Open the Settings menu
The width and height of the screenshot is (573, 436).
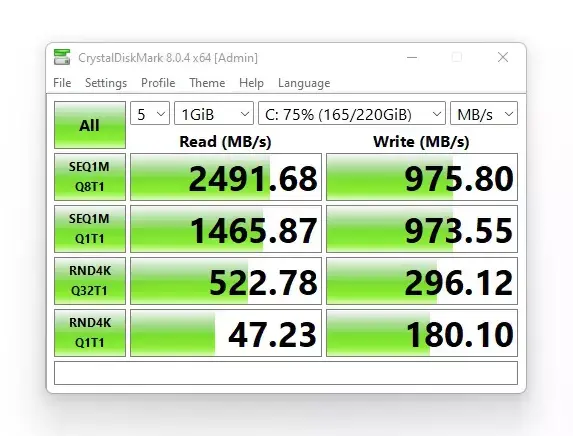[x=106, y=83]
